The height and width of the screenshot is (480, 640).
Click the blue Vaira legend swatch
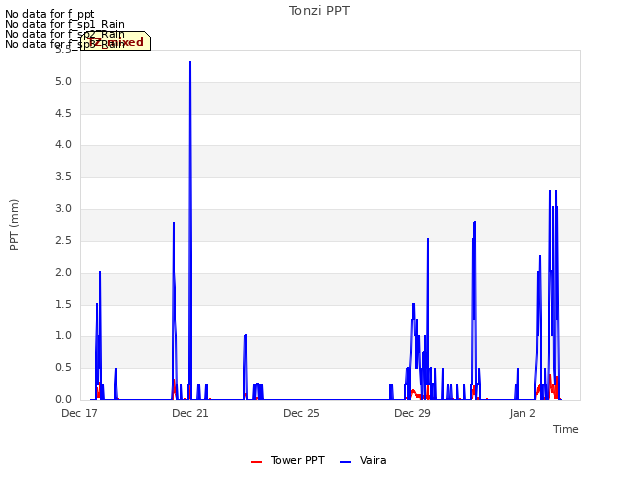coord(345,462)
